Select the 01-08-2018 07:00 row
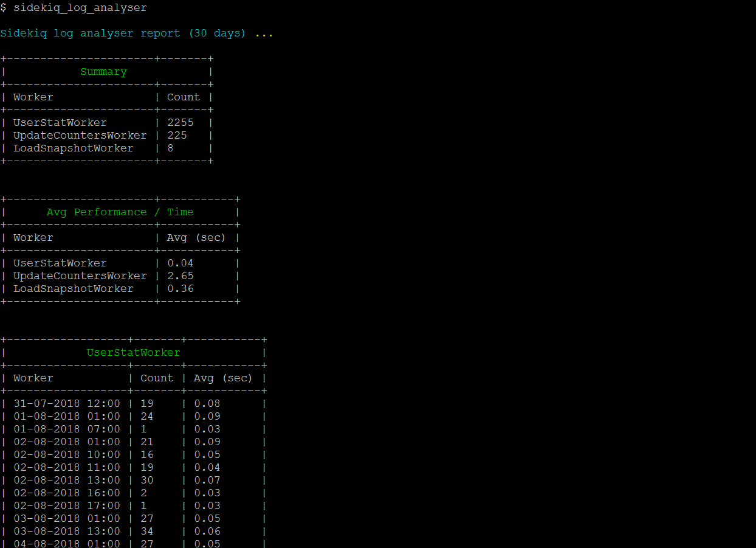 tap(134, 429)
